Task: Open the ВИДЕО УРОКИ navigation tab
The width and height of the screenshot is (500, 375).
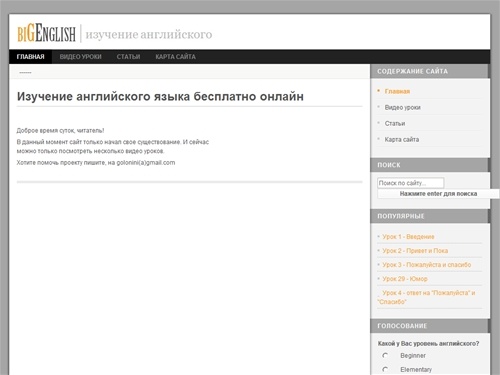Action: pos(80,57)
